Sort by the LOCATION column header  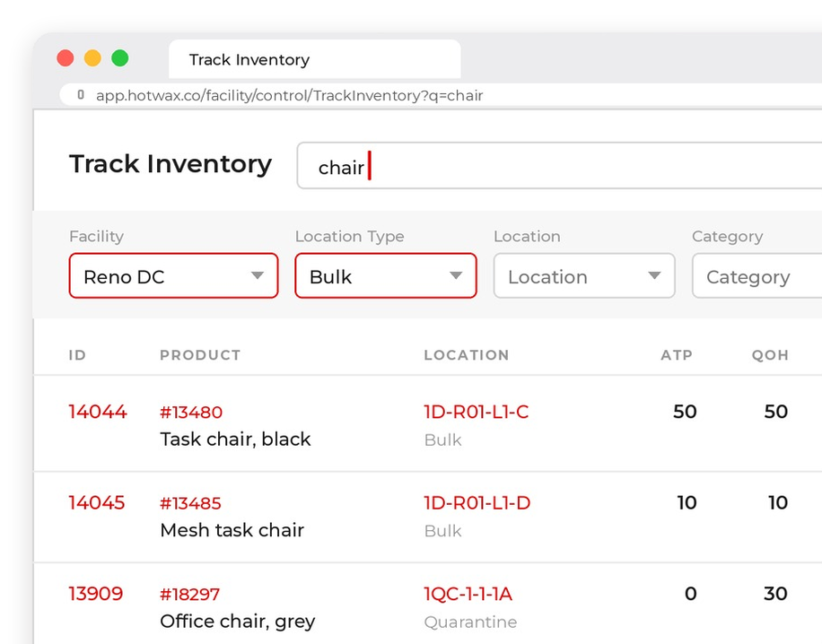pyautogui.click(x=467, y=355)
